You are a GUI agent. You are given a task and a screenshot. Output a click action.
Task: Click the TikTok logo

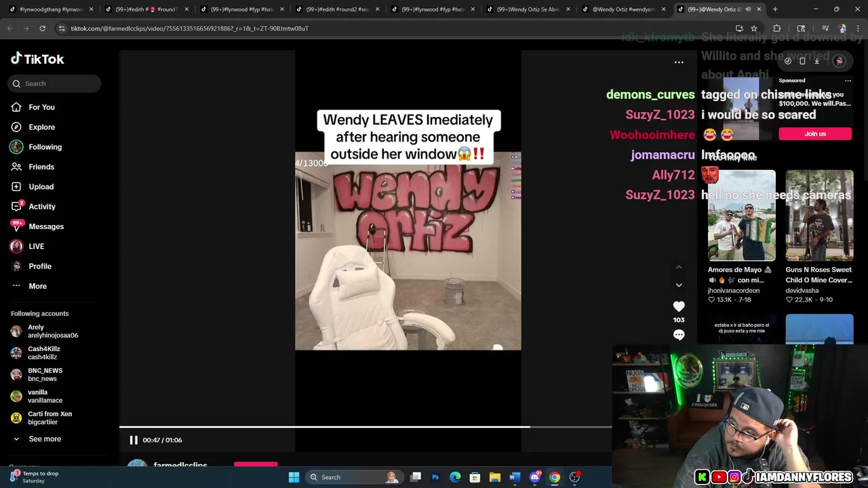click(37, 59)
